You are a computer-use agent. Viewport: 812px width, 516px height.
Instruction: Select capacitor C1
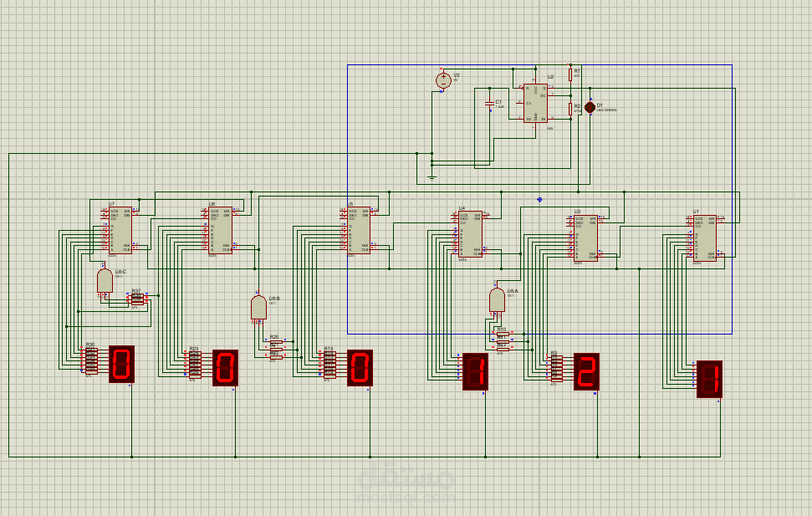pyautogui.click(x=489, y=104)
